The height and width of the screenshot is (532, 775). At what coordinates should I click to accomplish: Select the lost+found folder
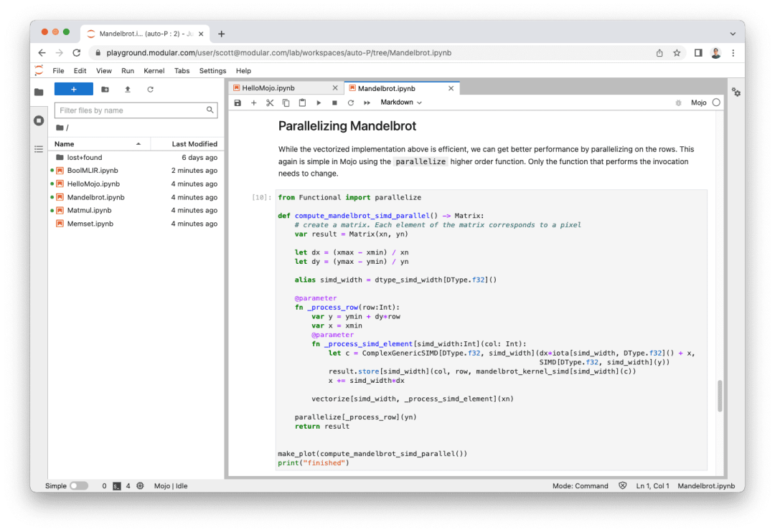coord(136,157)
